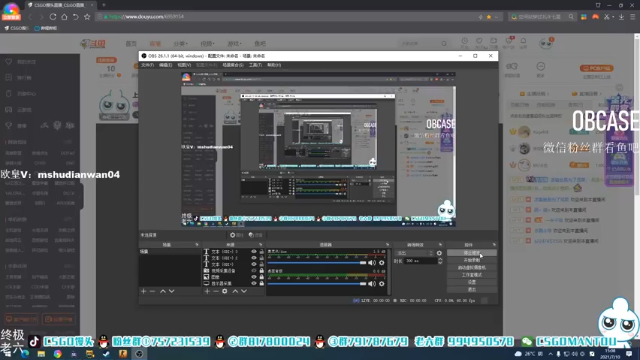Open Douyu search magnifier icon
This screenshot has width=640, height=360.
pyautogui.click(x=444, y=43)
